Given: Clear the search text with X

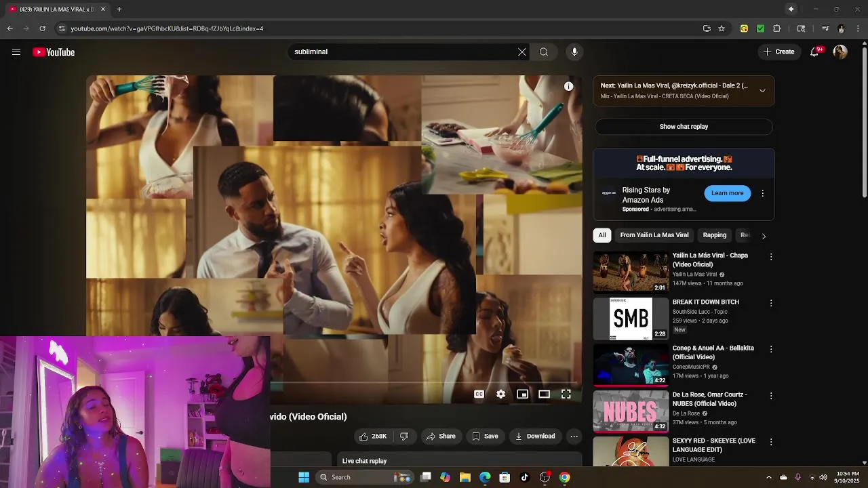Looking at the screenshot, I should coord(522,52).
